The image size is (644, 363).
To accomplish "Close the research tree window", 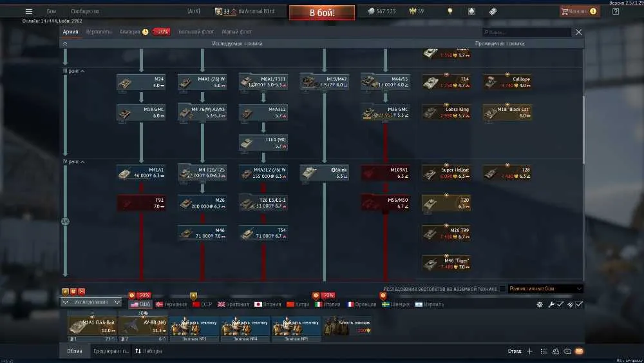I will click(578, 32).
